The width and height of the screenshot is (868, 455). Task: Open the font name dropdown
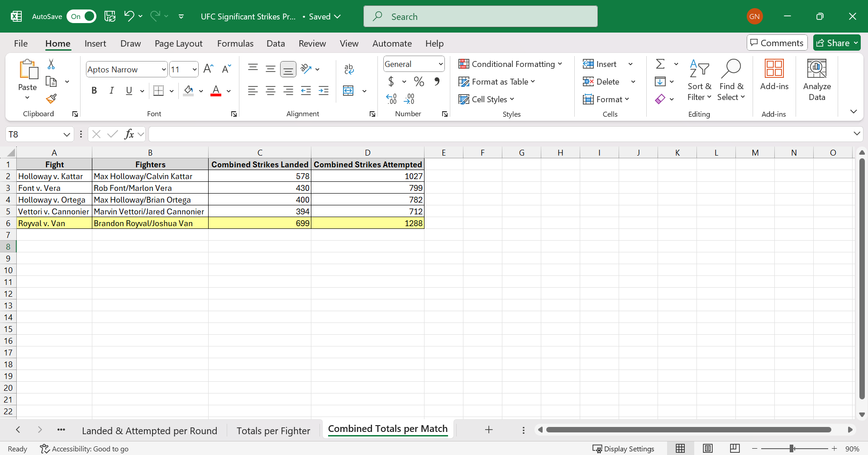(164, 69)
